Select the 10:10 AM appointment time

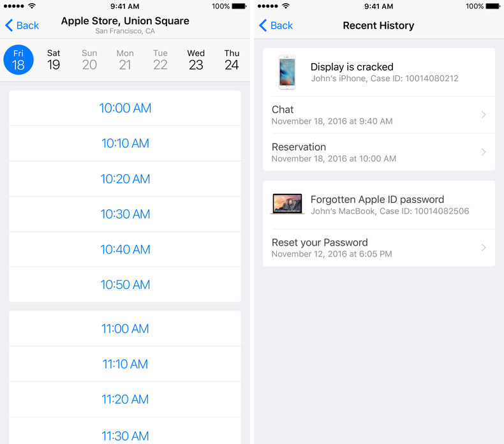(125, 144)
